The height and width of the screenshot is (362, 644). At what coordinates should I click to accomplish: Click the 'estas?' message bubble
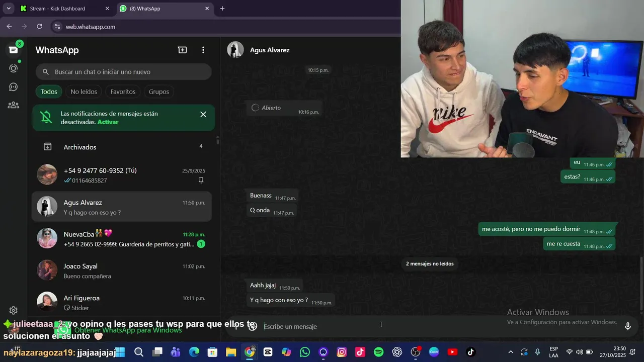coord(587,177)
